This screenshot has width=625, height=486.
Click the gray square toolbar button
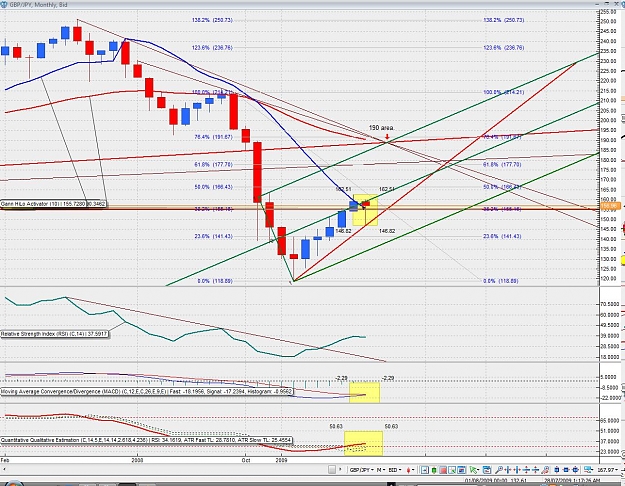click(332, 470)
